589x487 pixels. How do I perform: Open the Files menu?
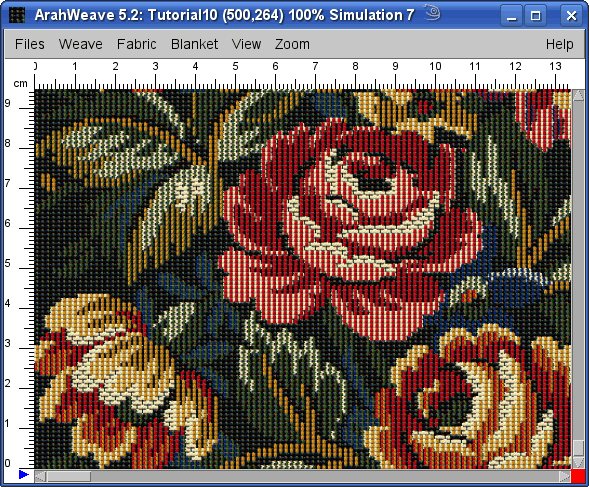point(30,44)
